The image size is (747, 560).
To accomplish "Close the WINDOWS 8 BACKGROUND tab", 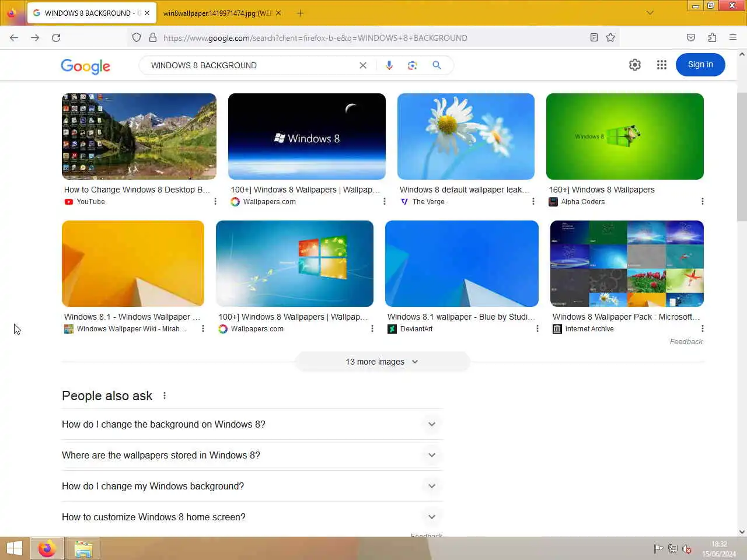I will point(147,13).
